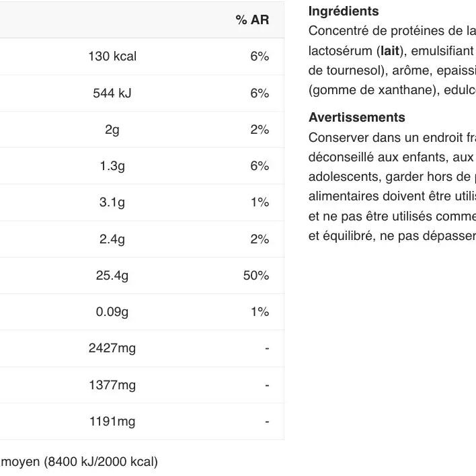
Task: Click the 1.3g value cell
Action: (112, 166)
